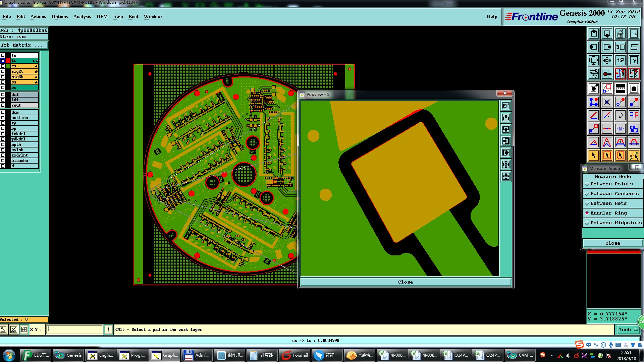The image size is (644, 362).
Task: Click the rotate arrow tool icon
Action: [x=620, y=115]
